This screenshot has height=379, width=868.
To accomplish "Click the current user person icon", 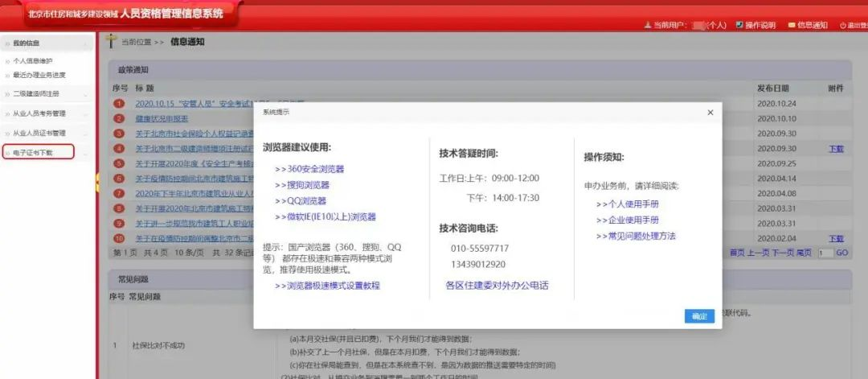I will coord(647,25).
